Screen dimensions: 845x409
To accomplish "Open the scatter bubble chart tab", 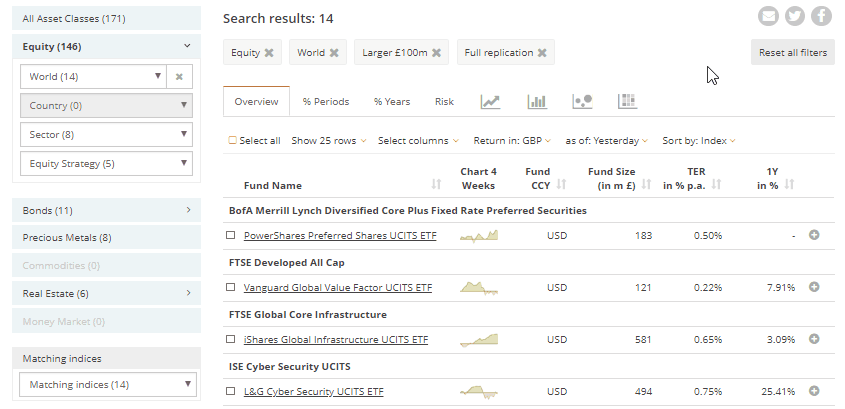I will [x=582, y=101].
